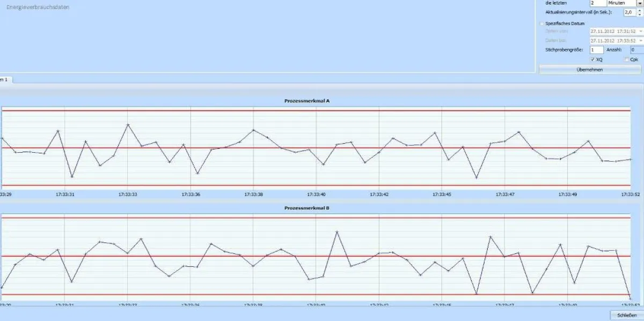Viewport: 644px width, 321px height.
Task: Click the 17:33:38 time label below chart A
Action: tap(253, 195)
